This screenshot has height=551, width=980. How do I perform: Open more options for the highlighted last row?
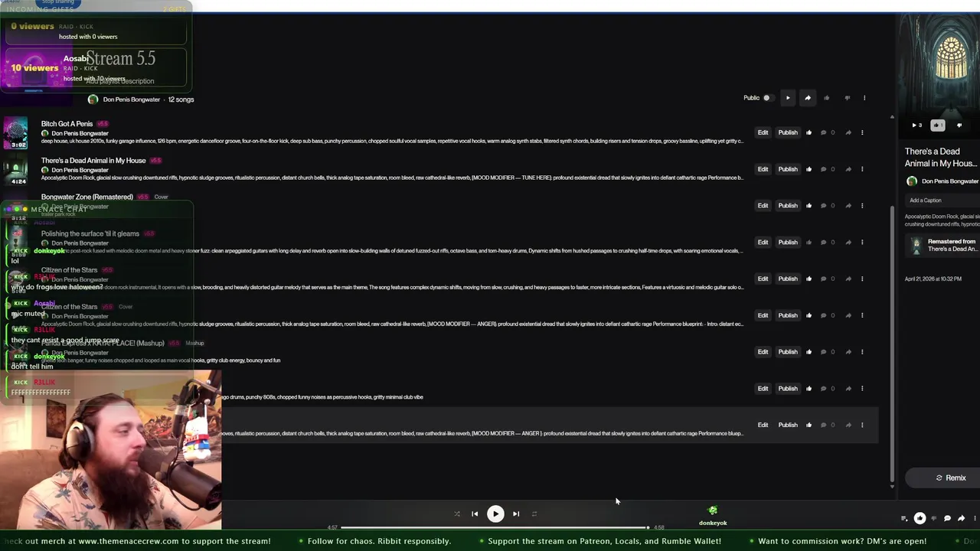862,425
